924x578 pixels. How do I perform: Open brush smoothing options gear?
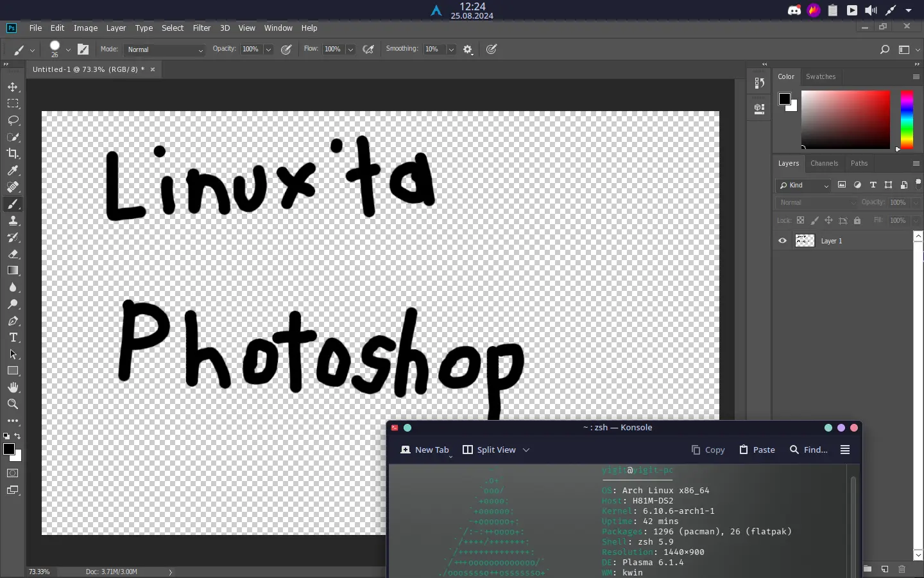(x=468, y=49)
